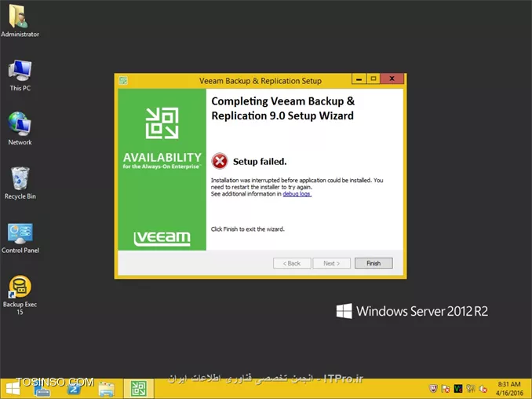Click Finish to exit the wizard

(373, 263)
